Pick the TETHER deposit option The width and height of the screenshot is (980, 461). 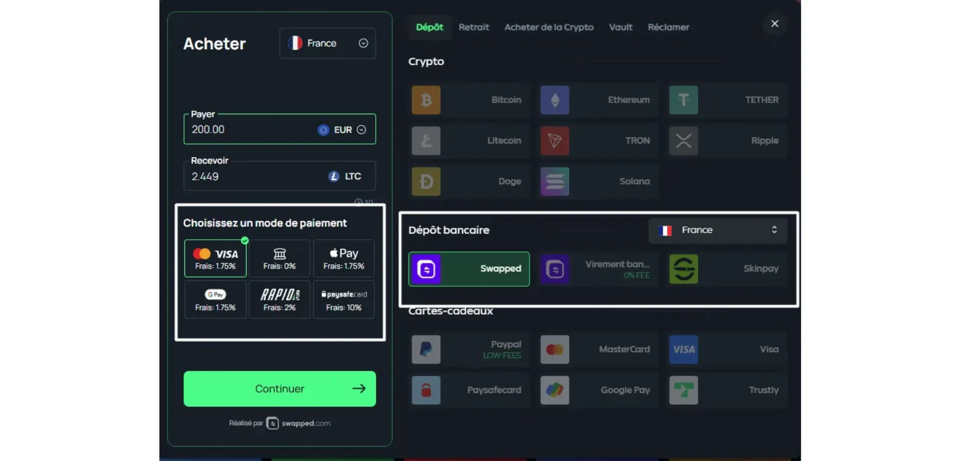tap(727, 100)
